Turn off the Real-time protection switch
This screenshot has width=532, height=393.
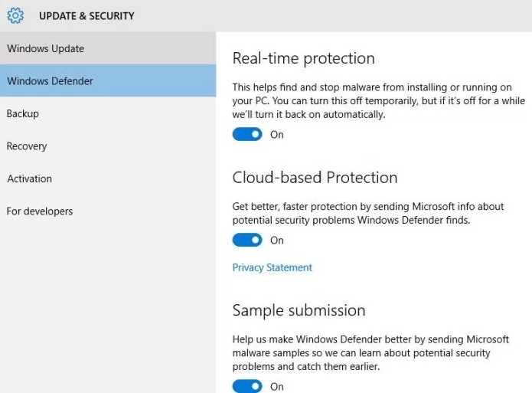tap(247, 134)
